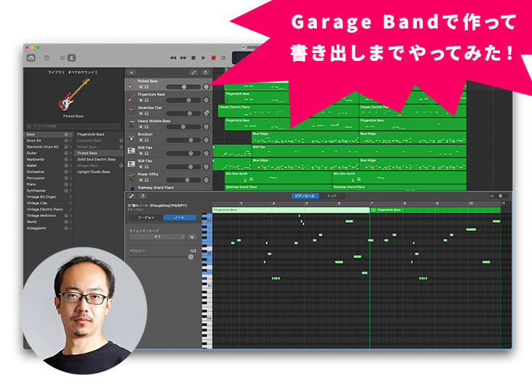This screenshot has width=532, height=392.
Task: Expand the Keyboards category chevron
Action: 70,160
